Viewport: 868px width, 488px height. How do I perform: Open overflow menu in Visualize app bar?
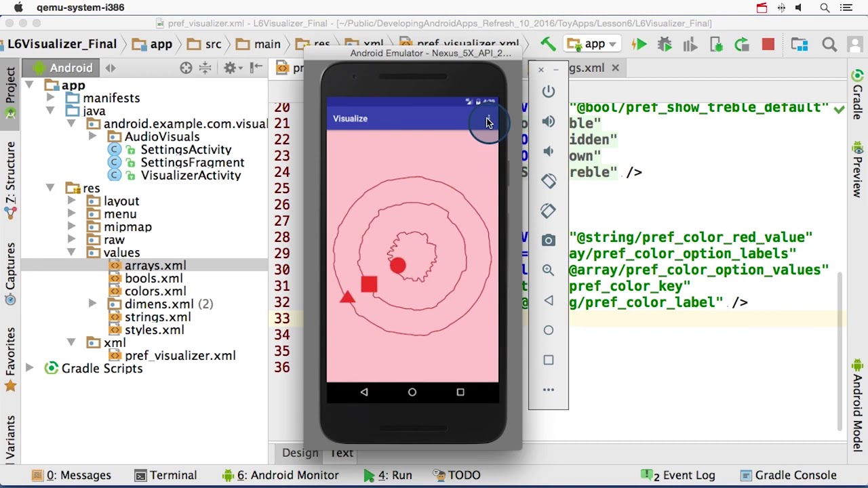point(488,119)
